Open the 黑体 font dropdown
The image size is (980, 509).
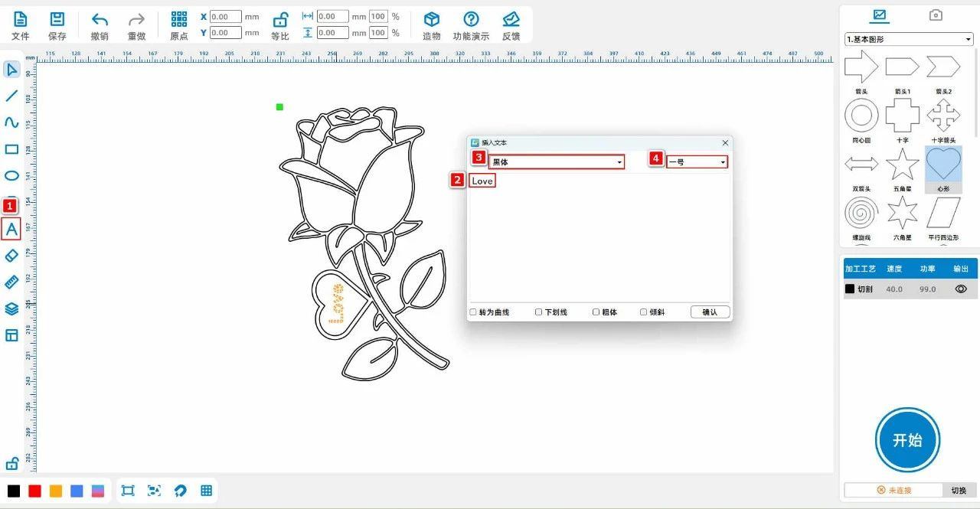click(x=557, y=162)
